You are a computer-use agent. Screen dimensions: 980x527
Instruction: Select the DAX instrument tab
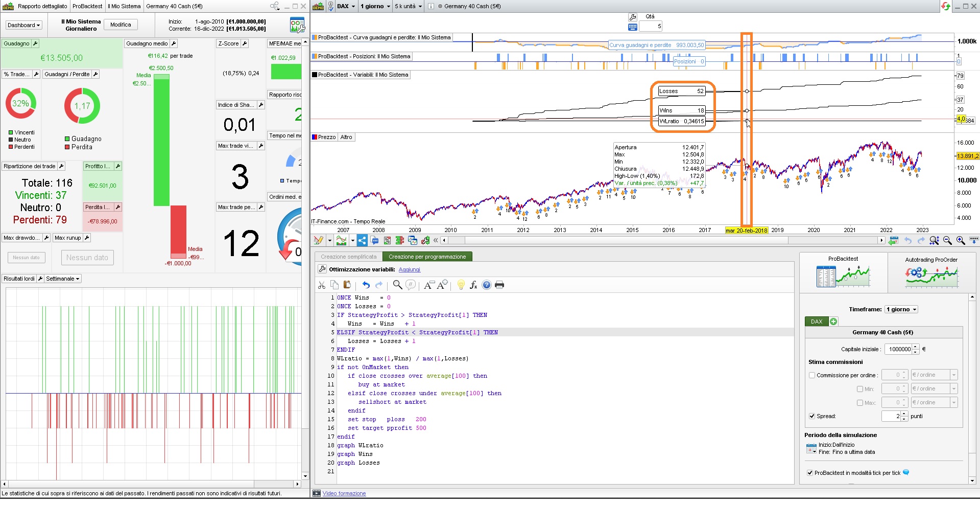[x=817, y=322]
